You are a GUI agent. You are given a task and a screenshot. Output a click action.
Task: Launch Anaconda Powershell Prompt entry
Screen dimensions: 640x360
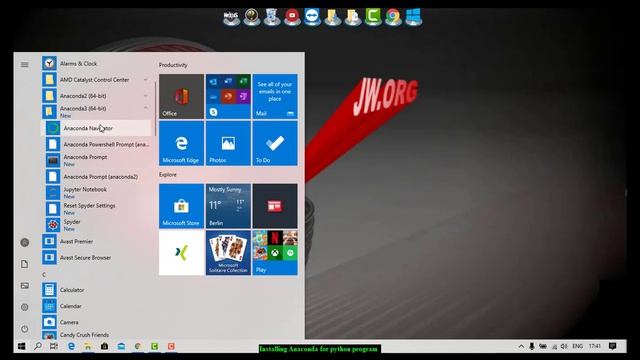pos(97,144)
